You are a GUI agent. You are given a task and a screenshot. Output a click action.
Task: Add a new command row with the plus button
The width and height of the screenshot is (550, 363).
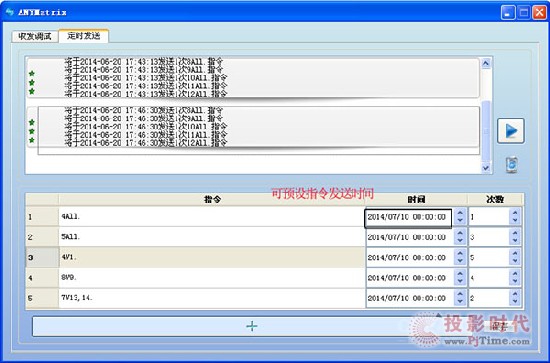point(251,326)
